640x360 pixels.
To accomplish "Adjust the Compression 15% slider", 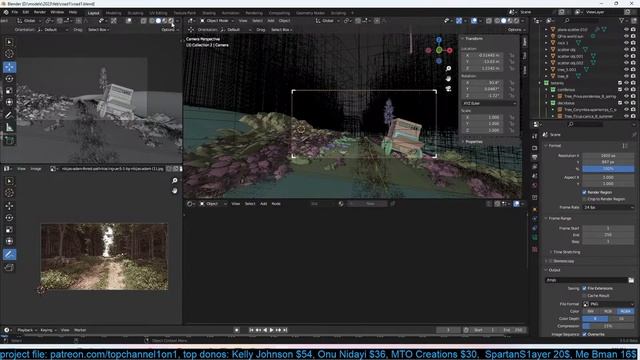I will point(608,326).
